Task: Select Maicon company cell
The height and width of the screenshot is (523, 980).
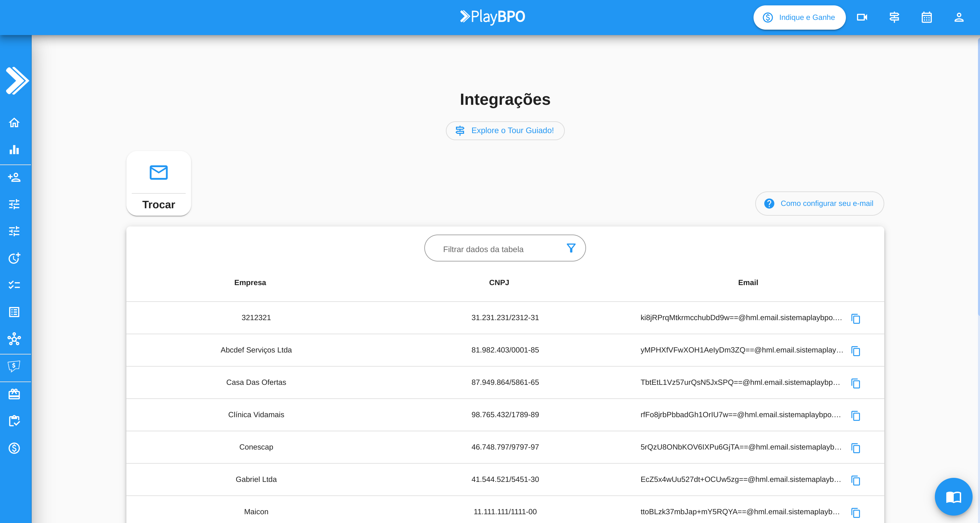Action: [x=256, y=512]
